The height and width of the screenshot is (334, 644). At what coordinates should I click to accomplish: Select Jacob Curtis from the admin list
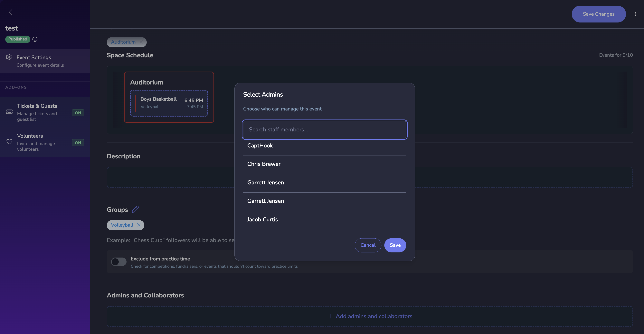point(262,219)
